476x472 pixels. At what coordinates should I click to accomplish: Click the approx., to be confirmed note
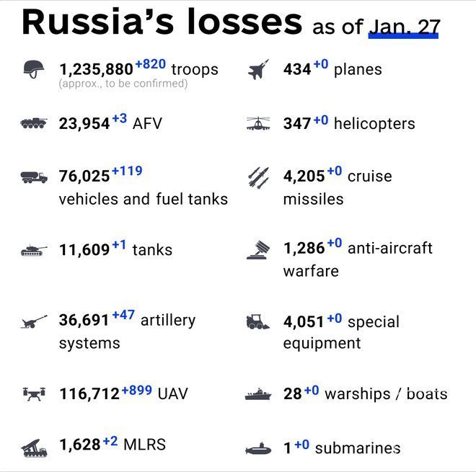(123, 84)
